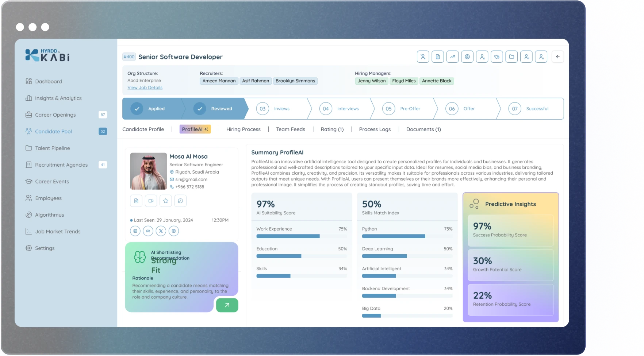Click the folder icon in toolbar
The image size is (644, 356).
[x=511, y=57]
